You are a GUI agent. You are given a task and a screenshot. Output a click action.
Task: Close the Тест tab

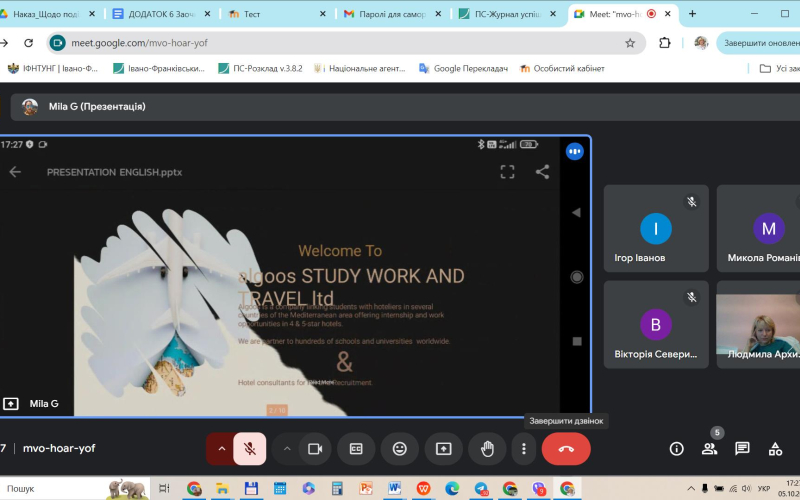322,14
